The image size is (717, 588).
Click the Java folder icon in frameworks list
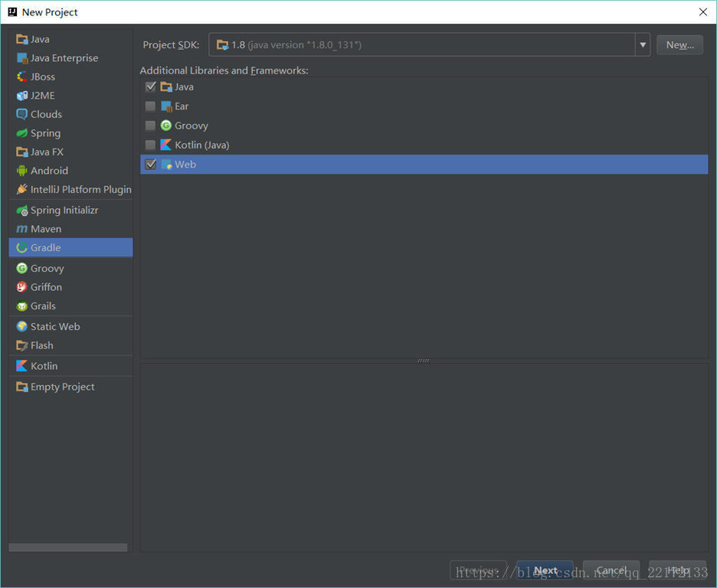[166, 87]
